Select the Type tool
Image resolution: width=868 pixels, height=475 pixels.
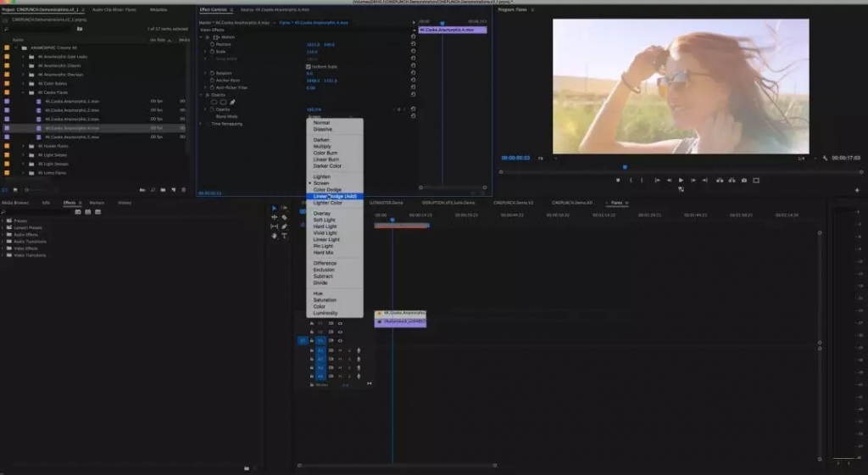point(284,236)
